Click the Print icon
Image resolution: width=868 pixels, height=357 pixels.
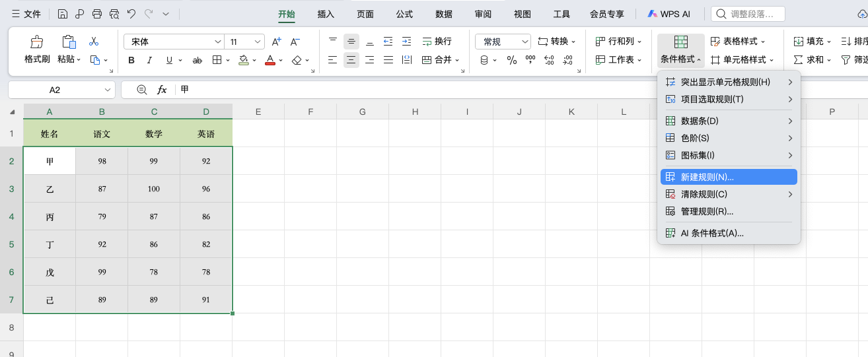click(97, 14)
